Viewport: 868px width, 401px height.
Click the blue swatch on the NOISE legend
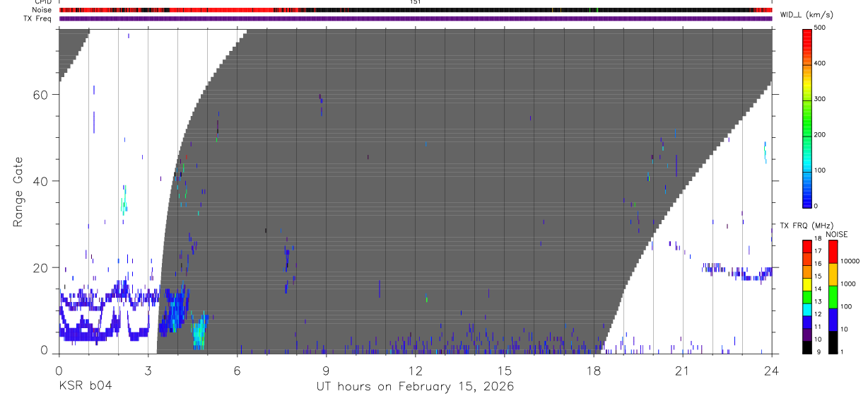[x=833, y=320]
